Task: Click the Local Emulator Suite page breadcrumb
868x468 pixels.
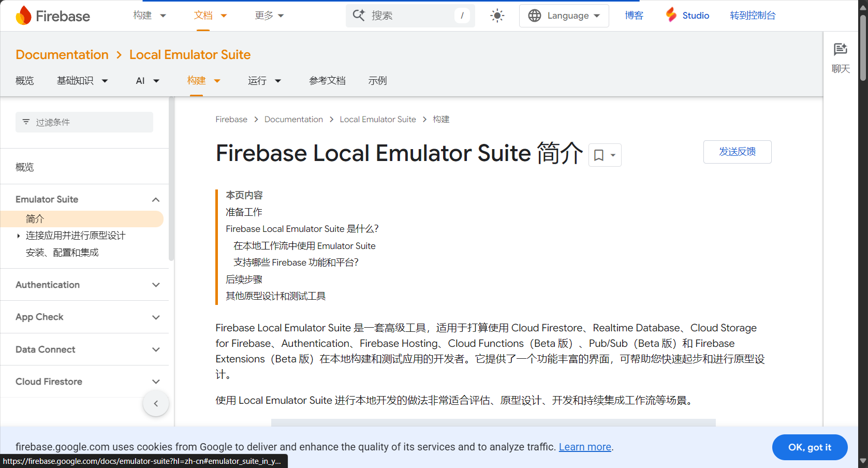Action: pyautogui.click(x=378, y=119)
